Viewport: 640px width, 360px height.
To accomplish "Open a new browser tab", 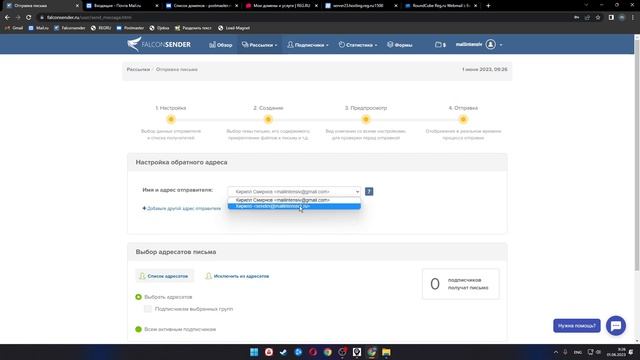I will tap(488, 6).
